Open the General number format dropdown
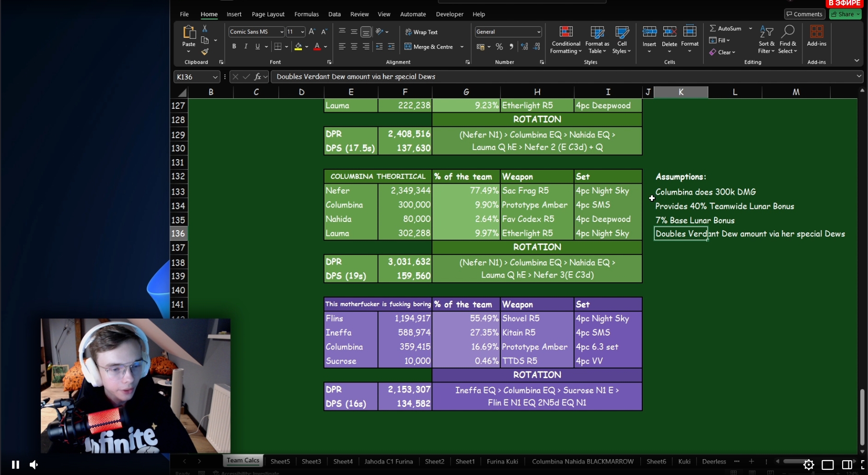Viewport: 868px width, 475px height. 539,32
